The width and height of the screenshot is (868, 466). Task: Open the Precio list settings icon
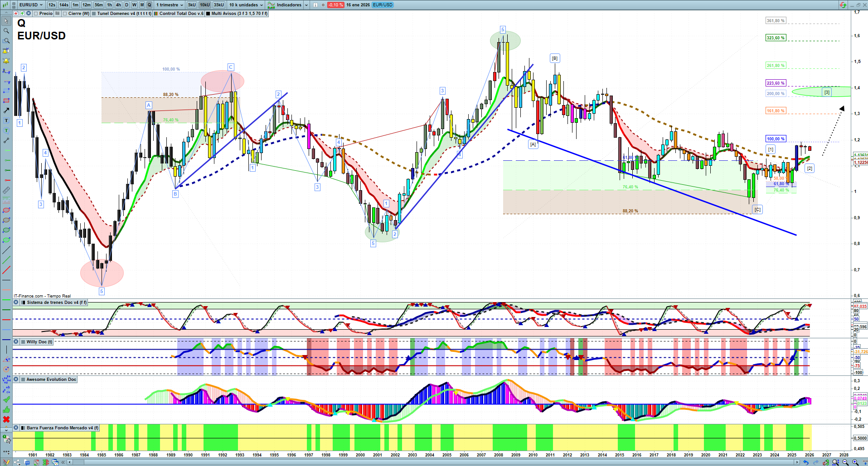58,14
